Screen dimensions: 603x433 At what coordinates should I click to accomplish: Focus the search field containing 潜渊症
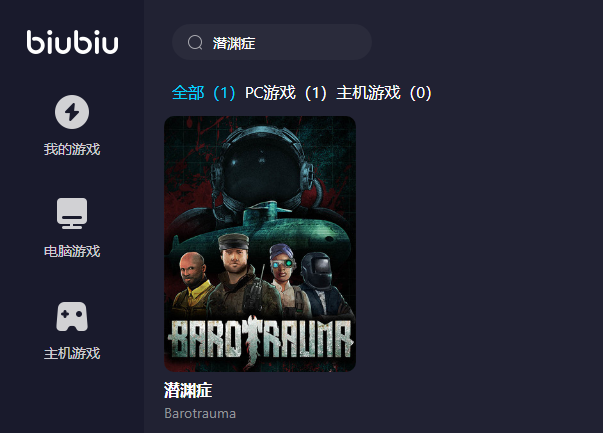[x=272, y=42]
